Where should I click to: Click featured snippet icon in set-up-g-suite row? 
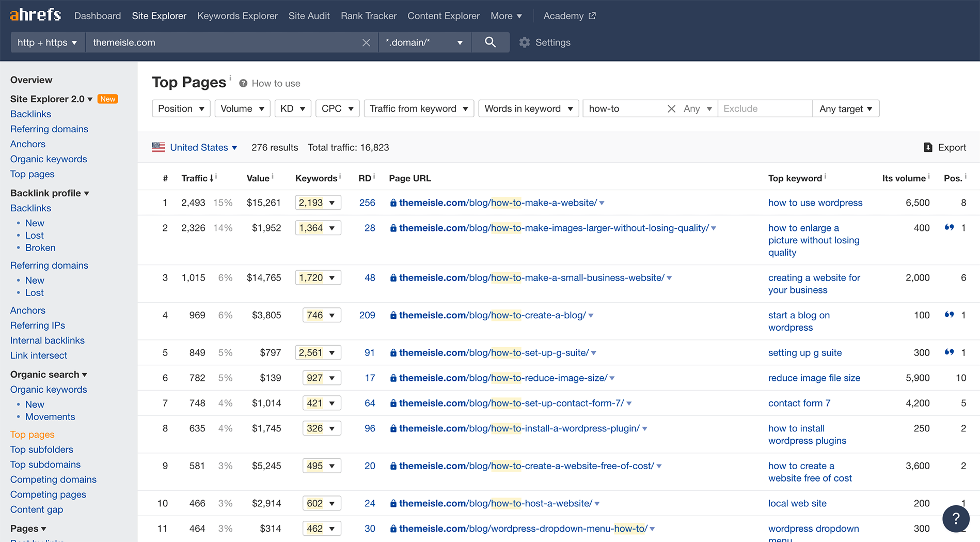949,352
